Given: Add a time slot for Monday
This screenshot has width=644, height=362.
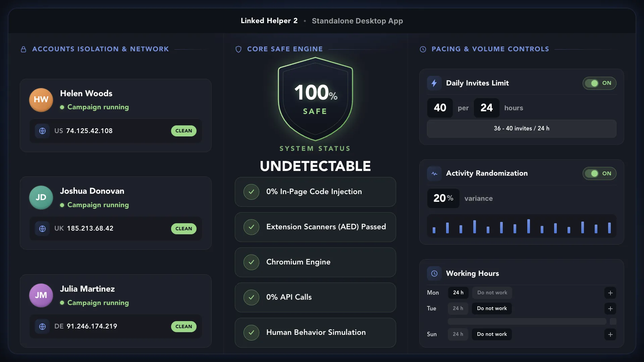Looking at the screenshot, I should pos(610,293).
